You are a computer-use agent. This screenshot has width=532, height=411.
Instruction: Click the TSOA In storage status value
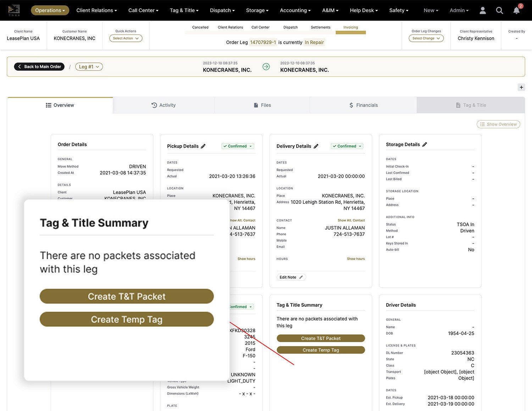tap(465, 224)
